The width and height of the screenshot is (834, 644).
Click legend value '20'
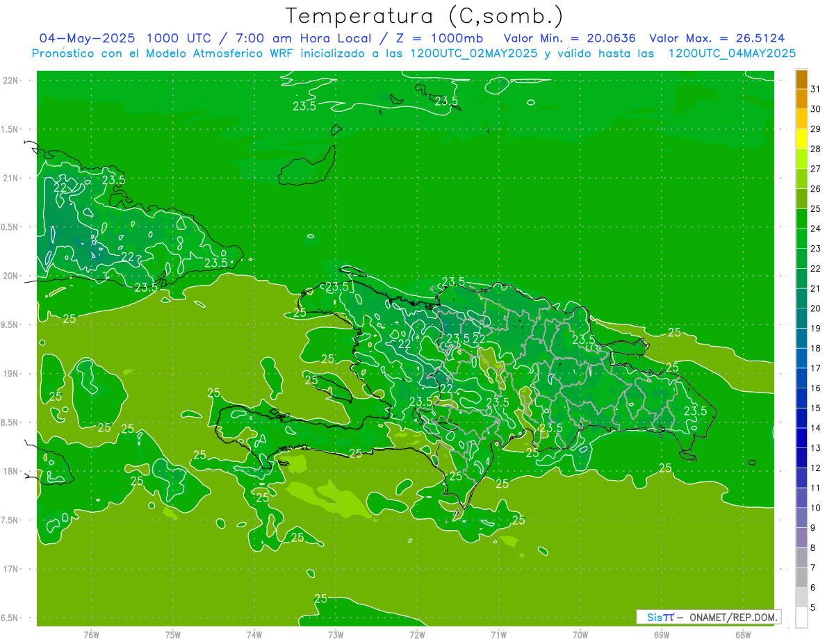[x=816, y=308]
